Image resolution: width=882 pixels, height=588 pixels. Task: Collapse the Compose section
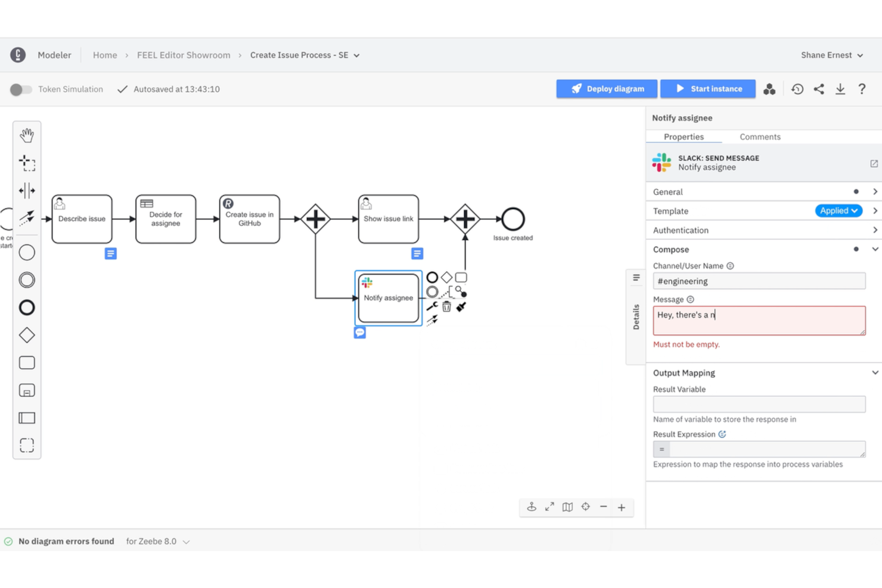pos(874,249)
